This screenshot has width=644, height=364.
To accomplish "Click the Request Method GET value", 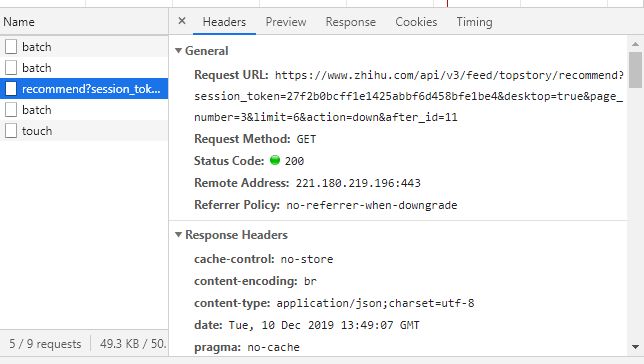I will (x=306, y=139).
